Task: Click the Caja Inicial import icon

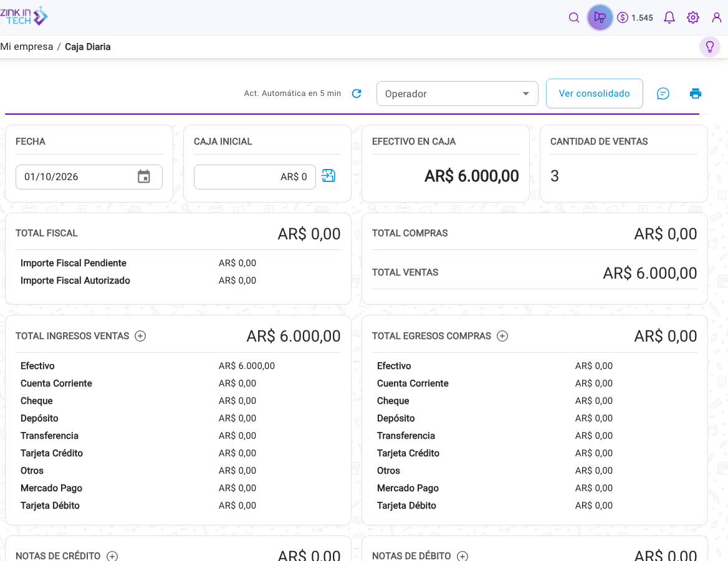Action: pos(328,176)
